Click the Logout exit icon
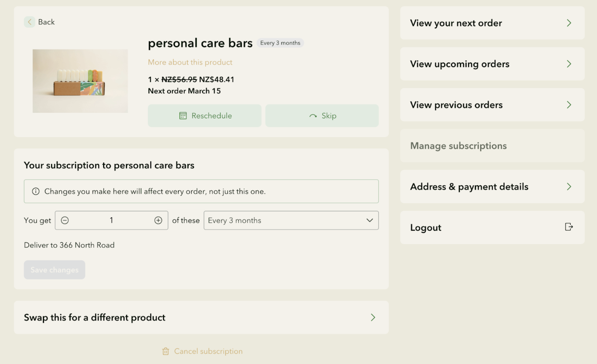The height and width of the screenshot is (364, 597). click(x=568, y=227)
